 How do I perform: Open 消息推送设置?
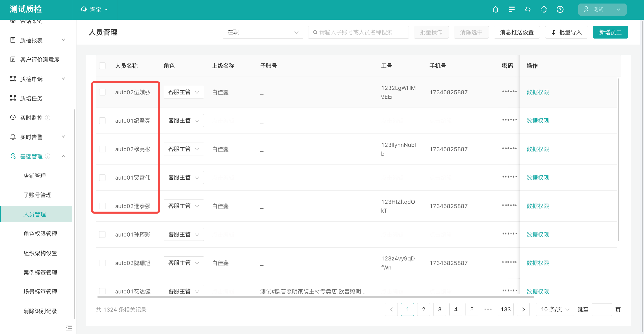tap(517, 32)
